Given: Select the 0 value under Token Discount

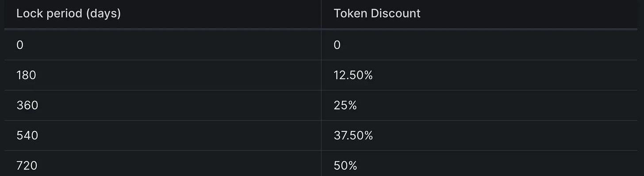Looking at the screenshot, I should point(337,45).
